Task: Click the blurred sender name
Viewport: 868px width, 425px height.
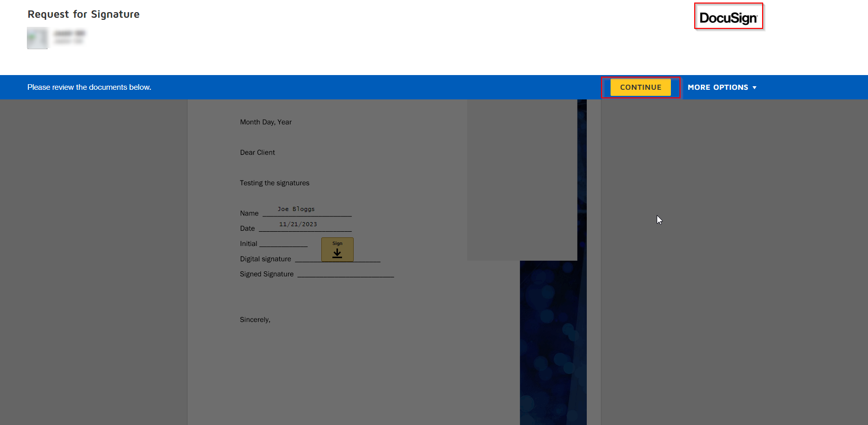Action: [x=70, y=34]
